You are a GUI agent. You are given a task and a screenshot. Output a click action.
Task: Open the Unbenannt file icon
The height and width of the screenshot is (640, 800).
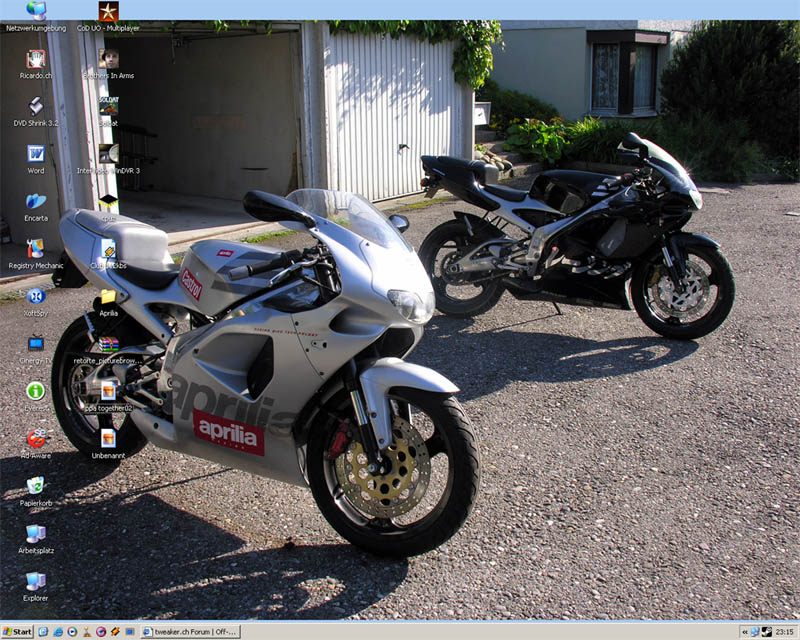click(108, 438)
